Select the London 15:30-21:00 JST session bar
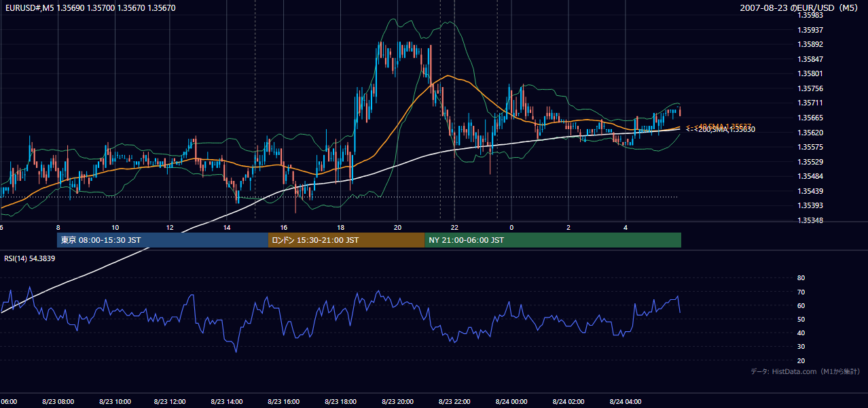The image size is (868, 408). tap(346, 240)
